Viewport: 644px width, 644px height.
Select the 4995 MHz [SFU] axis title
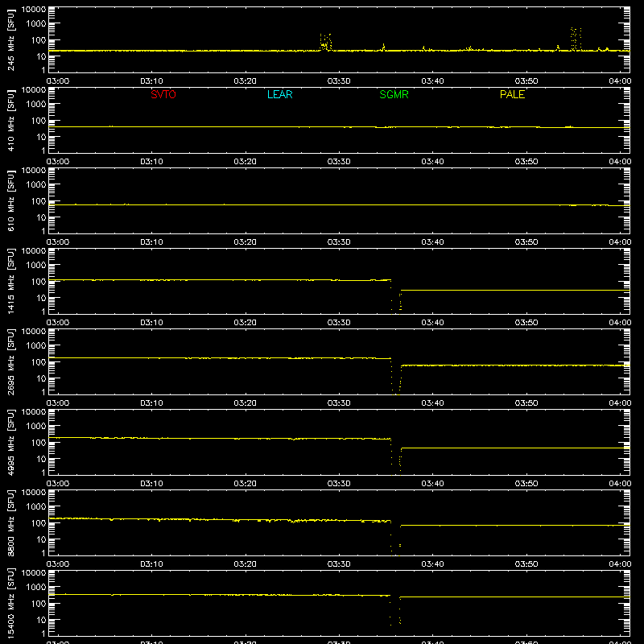(10, 442)
